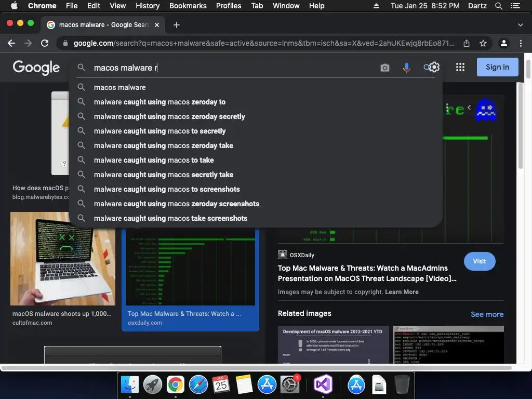Screen dimensions: 532x399
Task: Open the terminal screenshot related image
Action: pyautogui.click(x=448, y=344)
